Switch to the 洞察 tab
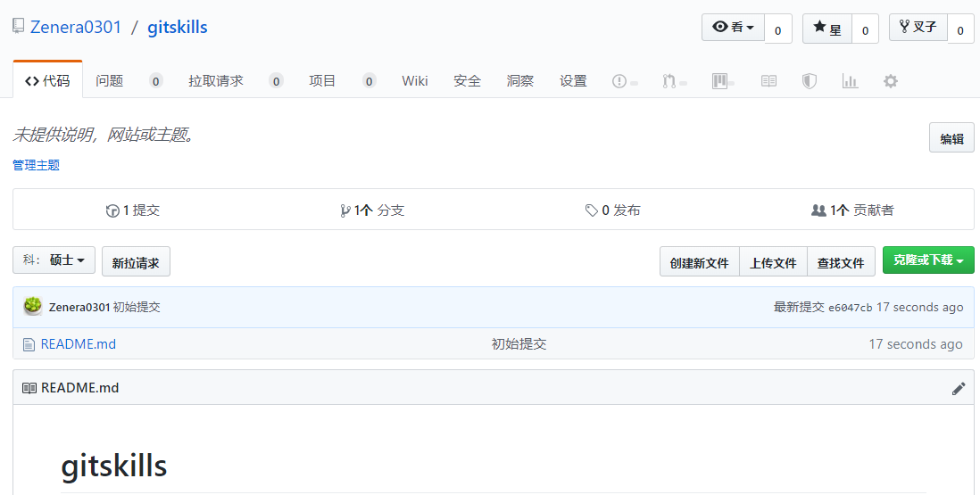 [x=520, y=80]
